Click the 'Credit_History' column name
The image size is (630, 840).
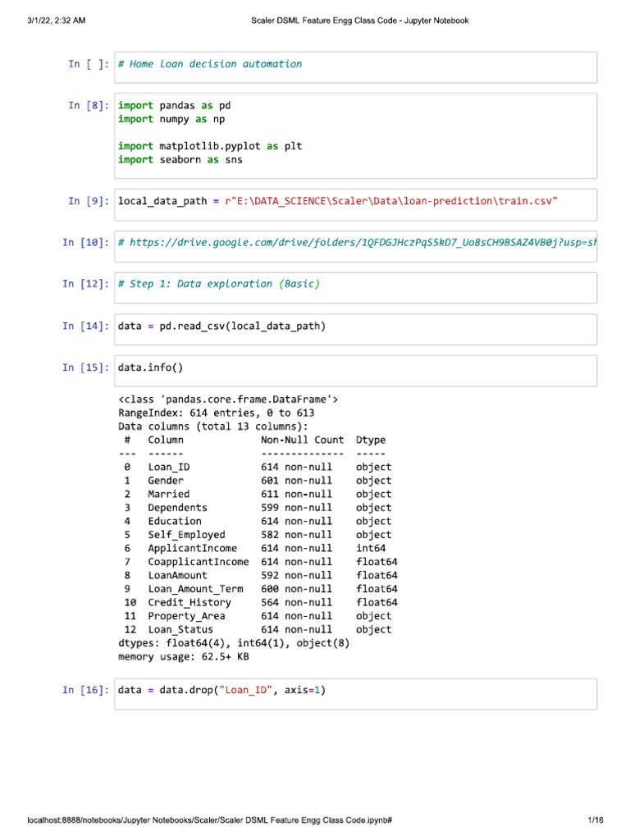tap(189, 603)
